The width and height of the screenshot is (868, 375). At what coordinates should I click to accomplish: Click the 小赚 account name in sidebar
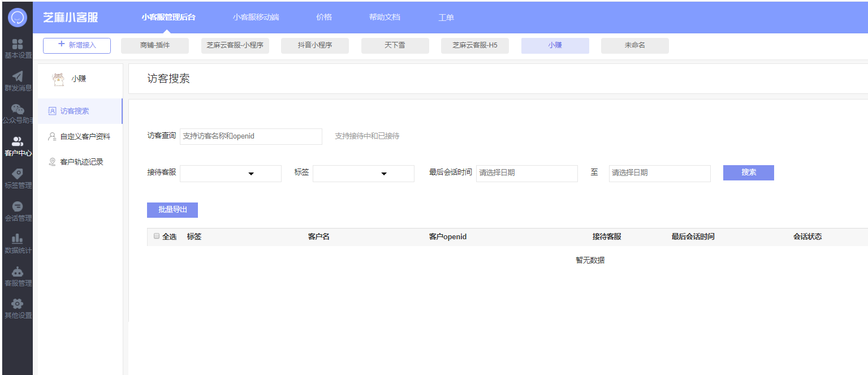click(79, 79)
